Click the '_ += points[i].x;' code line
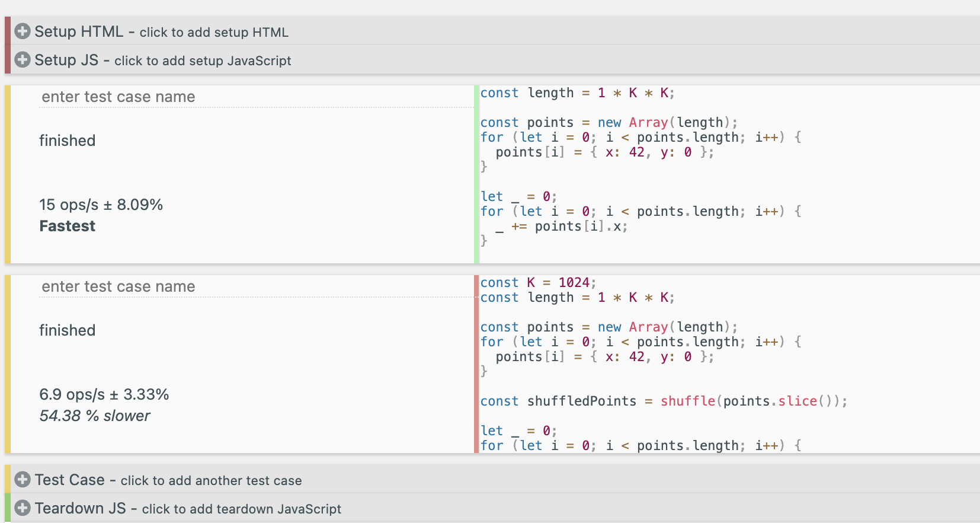The height and width of the screenshot is (523, 980). 562,227
